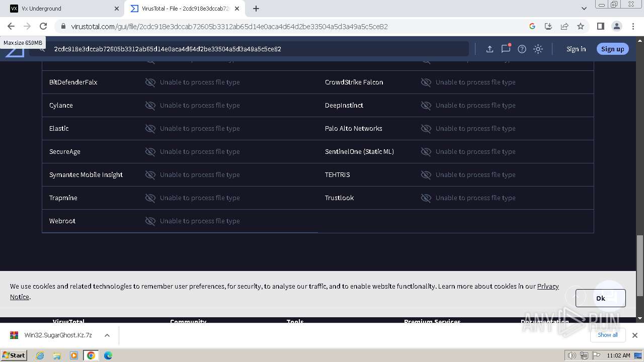Click the VirusTotal upload file icon

pos(490,49)
